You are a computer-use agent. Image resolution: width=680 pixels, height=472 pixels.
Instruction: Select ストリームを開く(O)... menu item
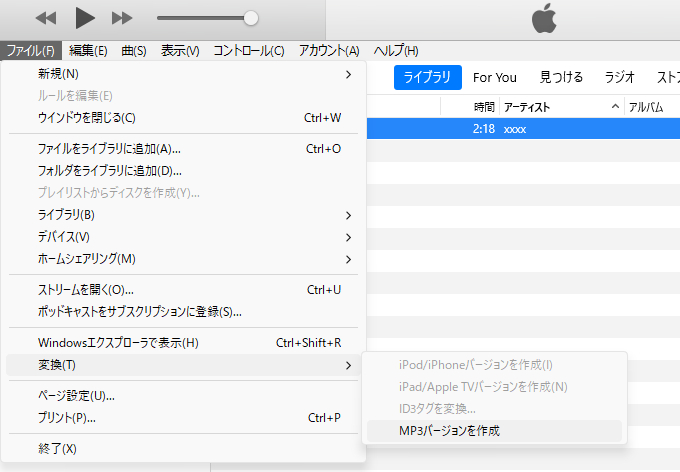pyautogui.click(x=183, y=290)
